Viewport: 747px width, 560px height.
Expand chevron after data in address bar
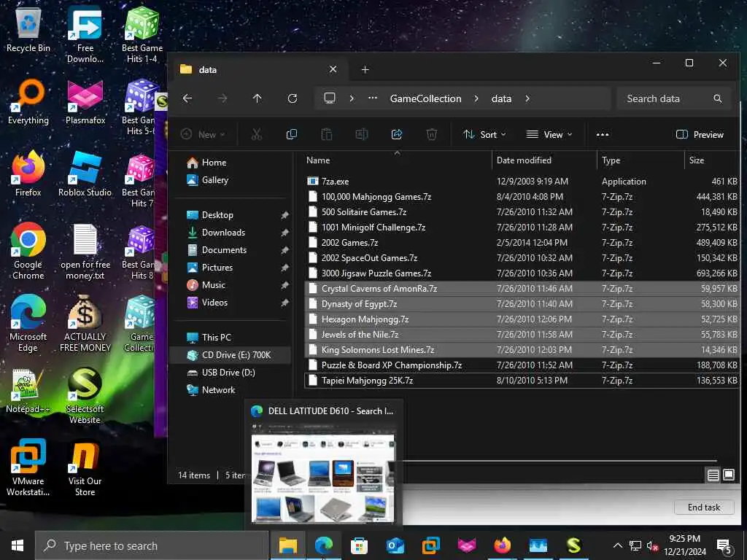click(x=527, y=98)
